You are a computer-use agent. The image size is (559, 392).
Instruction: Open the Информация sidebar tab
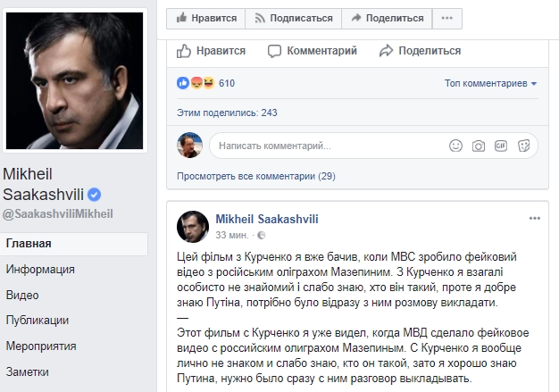pos(39,269)
